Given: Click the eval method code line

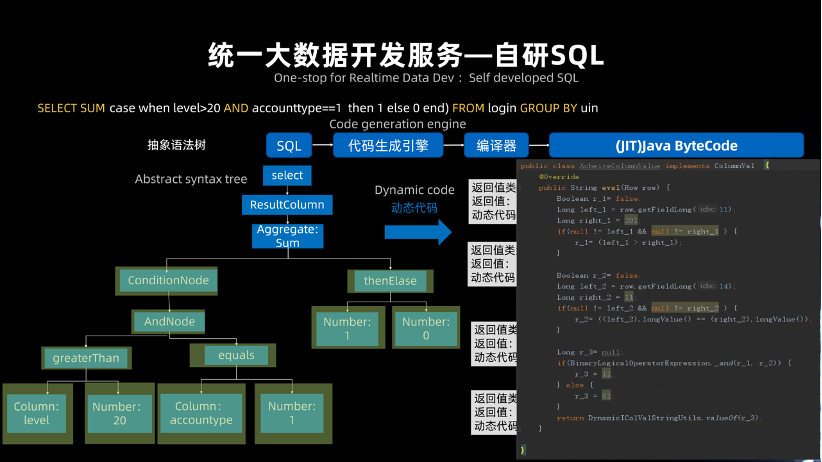Looking at the screenshot, I should pyautogui.click(x=604, y=187).
